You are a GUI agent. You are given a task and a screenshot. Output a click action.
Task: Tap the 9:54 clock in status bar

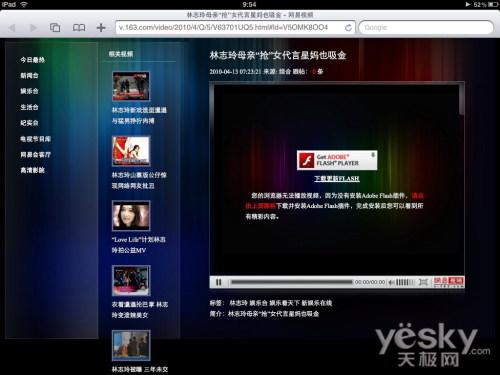click(x=249, y=4)
